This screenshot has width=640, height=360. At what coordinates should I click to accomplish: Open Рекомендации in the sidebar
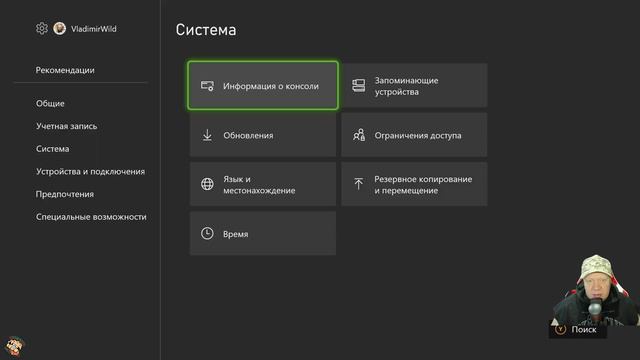tap(65, 70)
